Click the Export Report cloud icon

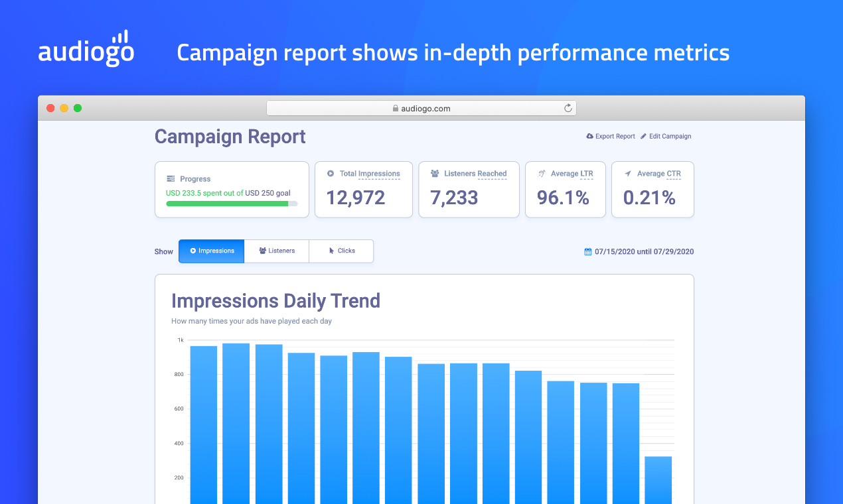pos(589,137)
